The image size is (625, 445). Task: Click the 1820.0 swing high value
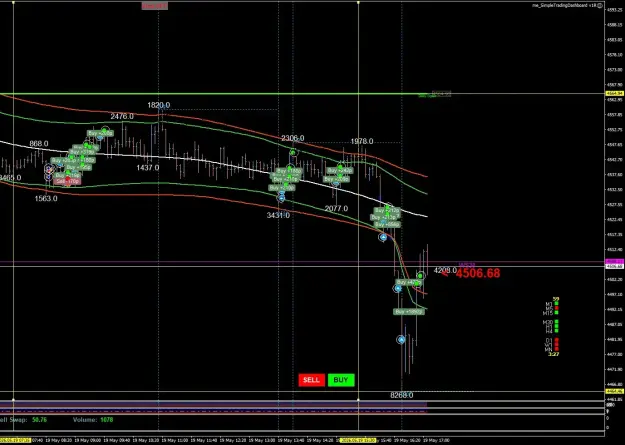tap(159, 105)
